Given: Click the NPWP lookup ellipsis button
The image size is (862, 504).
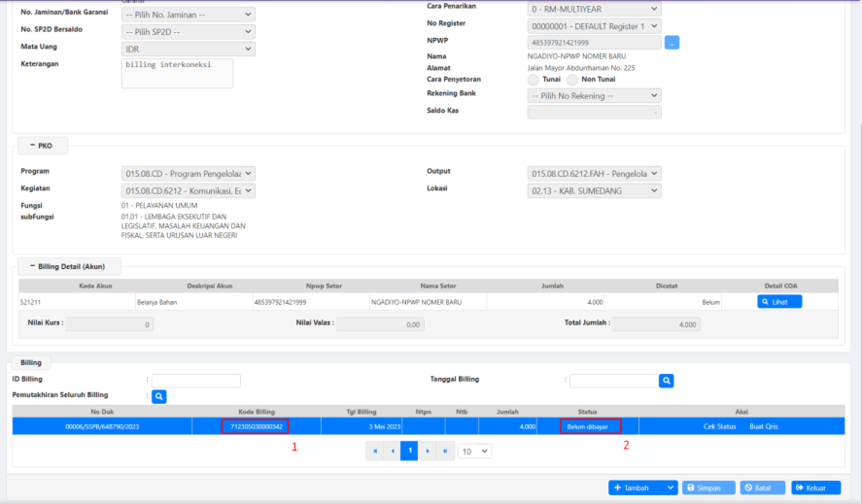Looking at the screenshot, I should point(672,43).
